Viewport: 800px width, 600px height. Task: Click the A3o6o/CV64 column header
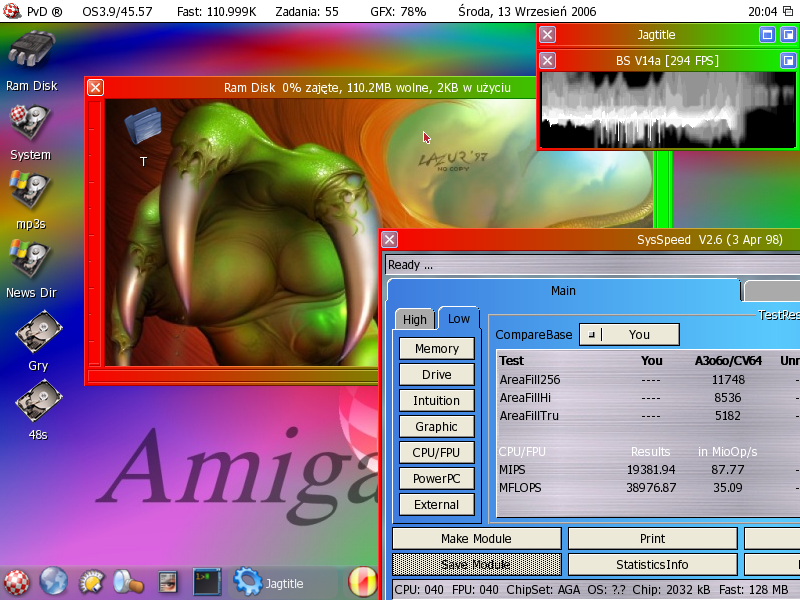click(x=728, y=361)
